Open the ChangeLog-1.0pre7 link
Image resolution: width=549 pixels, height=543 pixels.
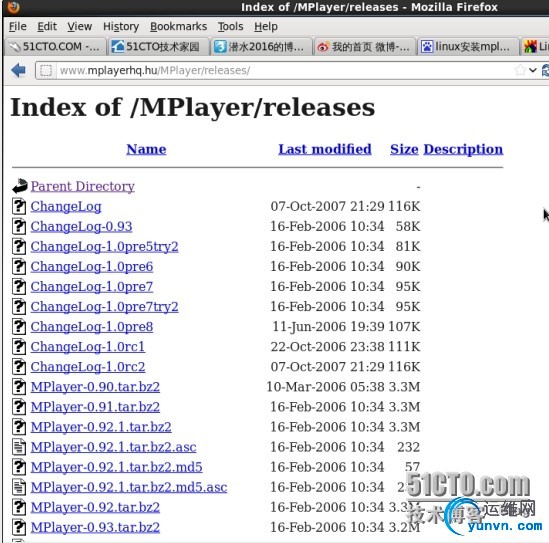coord(92,286)
